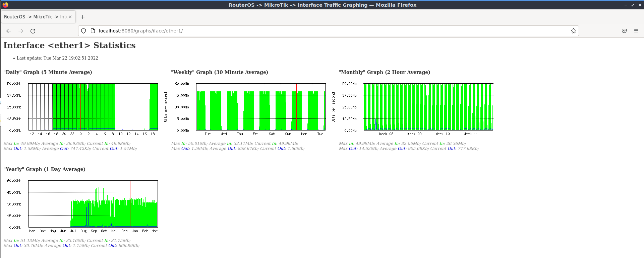
Task: Click the browser forward arrow
Action: point(21,31)
